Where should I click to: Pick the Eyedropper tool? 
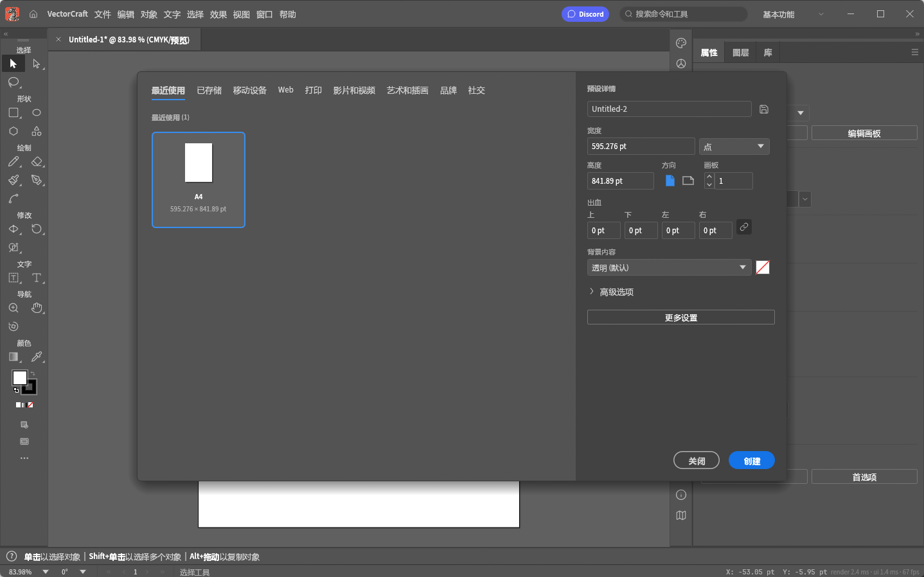pyautogui.click(x=37, y=357)
